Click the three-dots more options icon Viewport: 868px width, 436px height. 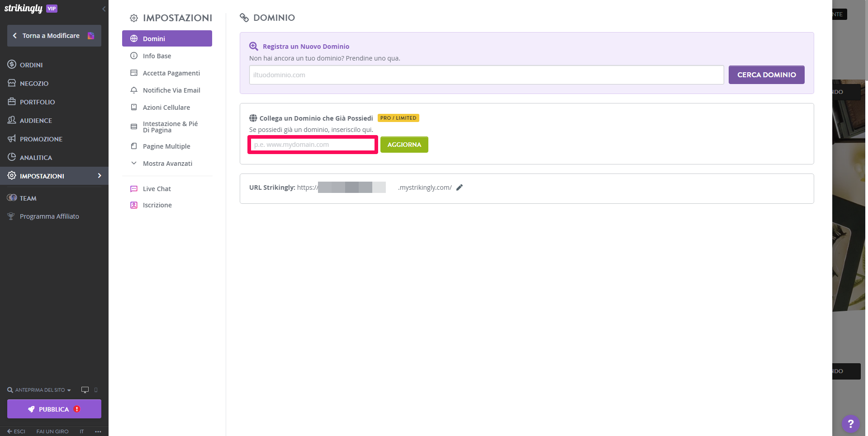point(98,431)
